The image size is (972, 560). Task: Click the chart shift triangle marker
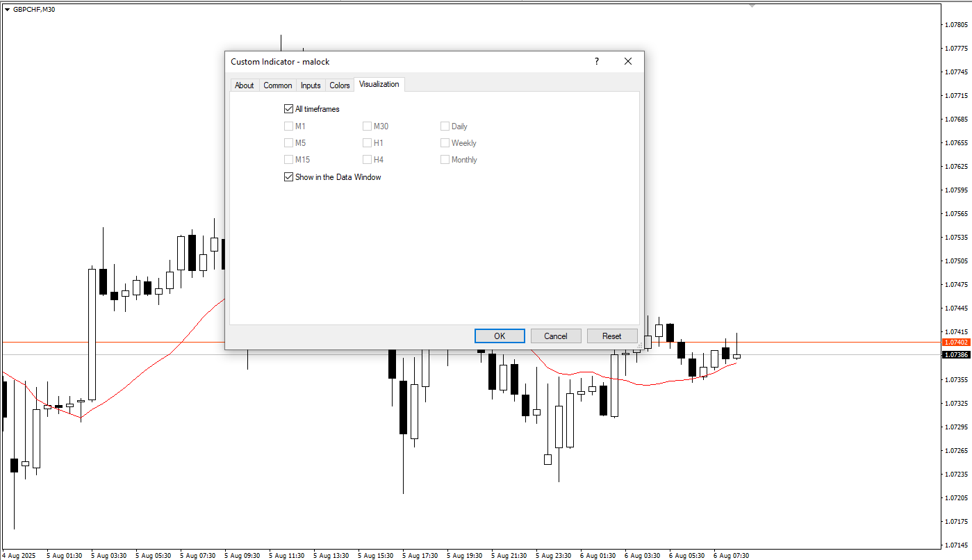(752, 5)
